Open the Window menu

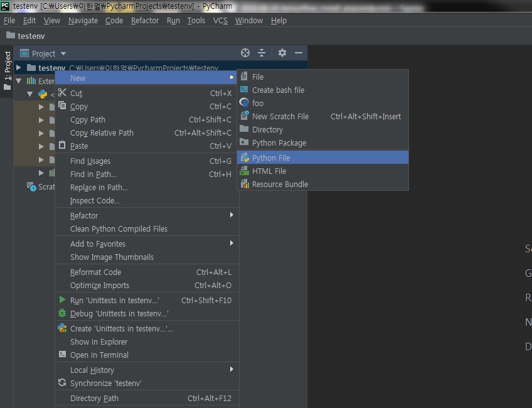click(x=249, y=21)
